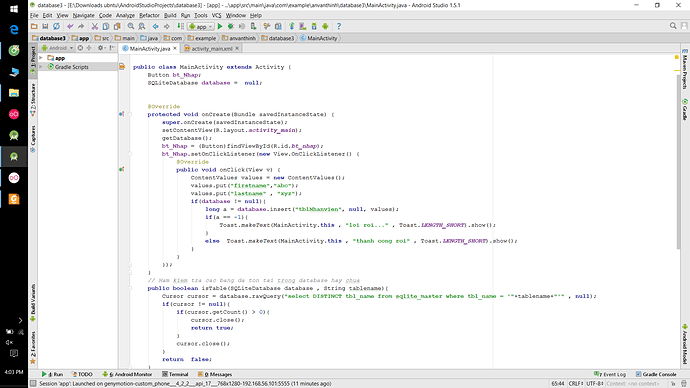Toggle the Project tool window side tab
This screenshot has width=690, height=388.
pos(33,60)
